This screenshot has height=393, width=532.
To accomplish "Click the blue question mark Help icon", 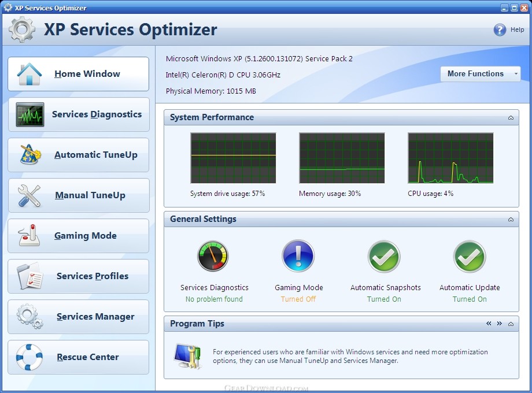I will [x=500, y=30].
